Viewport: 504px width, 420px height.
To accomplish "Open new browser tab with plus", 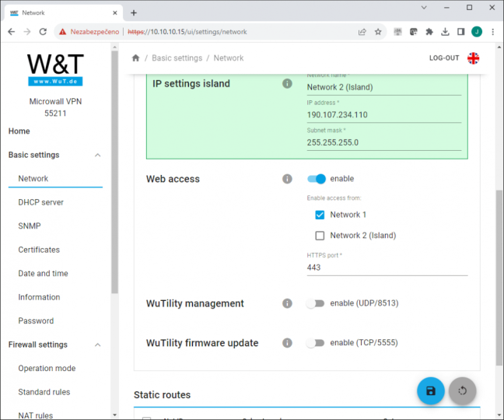I will tap(134, 13).
